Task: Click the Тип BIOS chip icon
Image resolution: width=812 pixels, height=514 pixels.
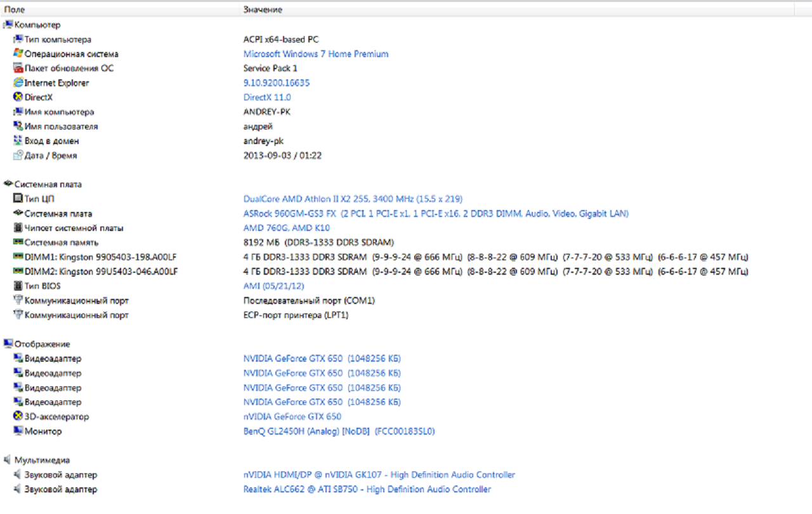Action: pos(18,286)
